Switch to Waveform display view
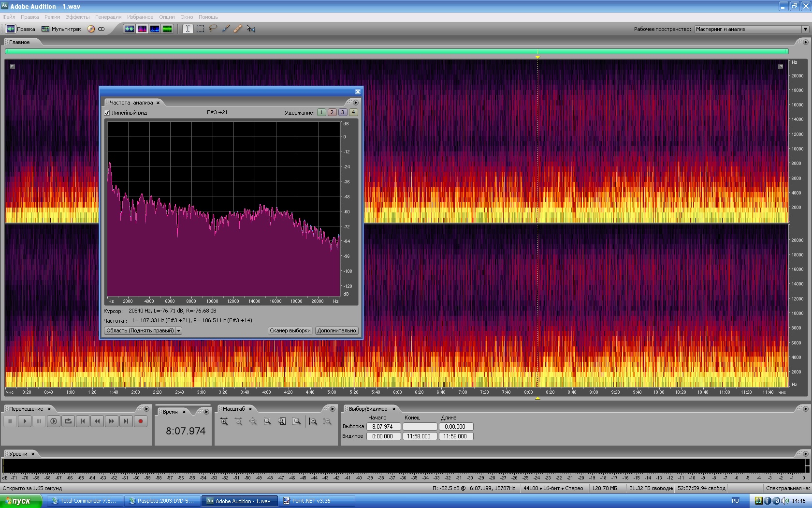The width and height of the screenshot is (812, 508). [x=129, y=29]
